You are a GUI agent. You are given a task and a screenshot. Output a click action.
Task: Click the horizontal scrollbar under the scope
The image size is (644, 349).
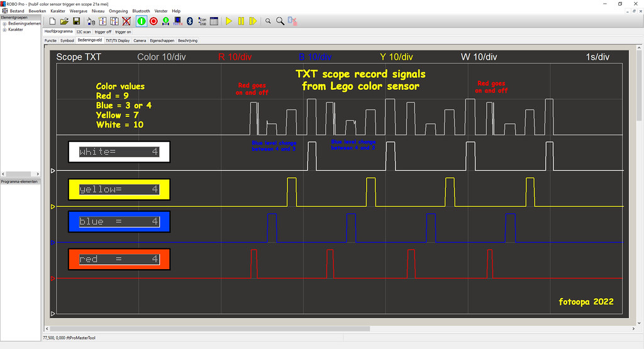[209, 328]
